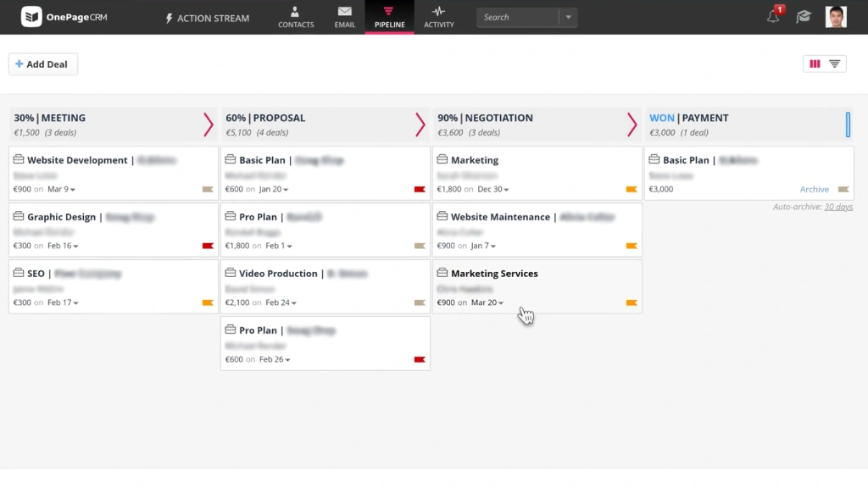Click the orange flag on Marketing Services deal

tap(632, 302)
